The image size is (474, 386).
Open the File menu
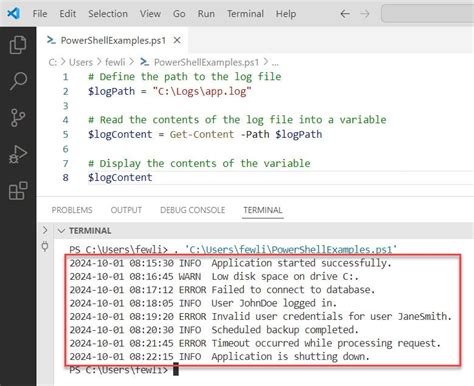[x=40, y=14]
